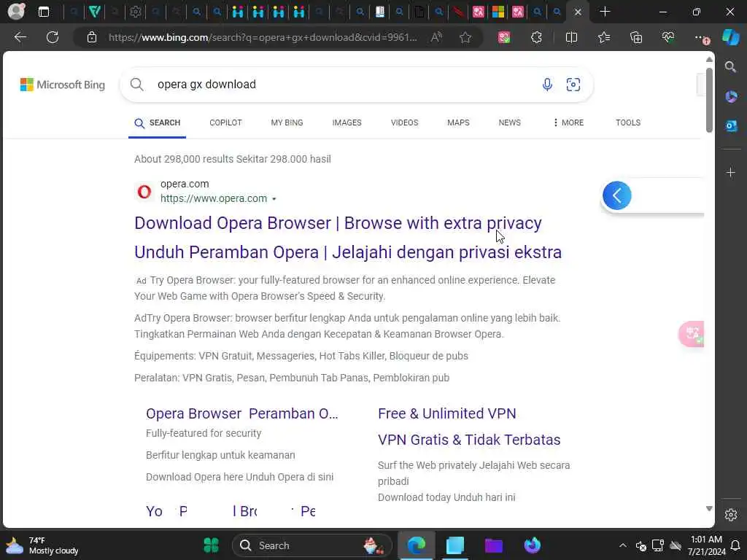Switch to VIDEOS results
Viewport: 747px width, 560px height.
[404, 122]
